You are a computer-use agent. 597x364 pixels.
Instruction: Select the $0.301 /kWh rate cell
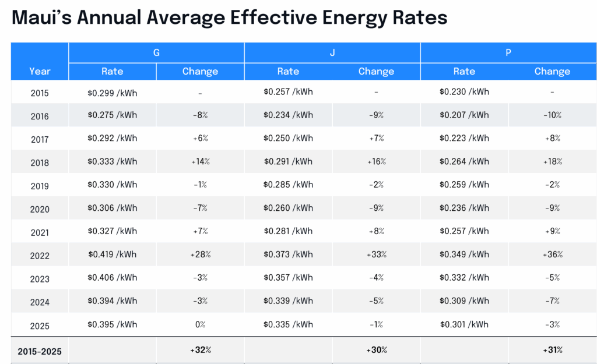click(x=464, y=324)
